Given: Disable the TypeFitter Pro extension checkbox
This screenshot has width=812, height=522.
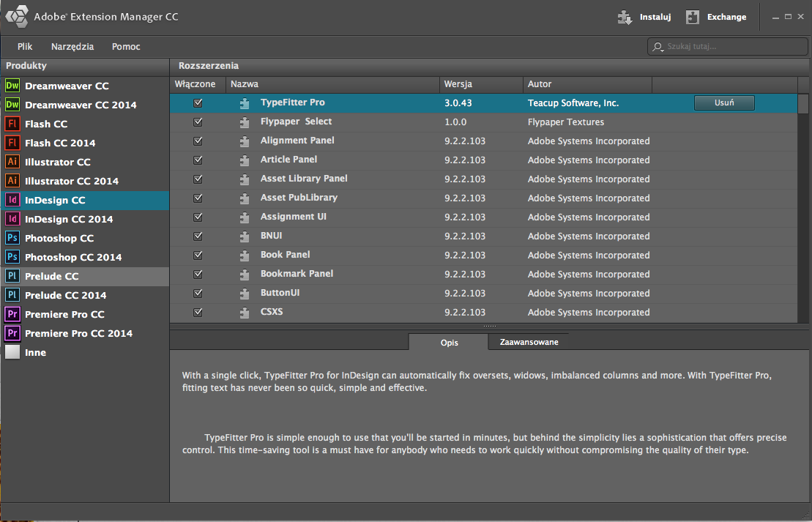Looking at the screenshot, I should click(x=198, y=103).
